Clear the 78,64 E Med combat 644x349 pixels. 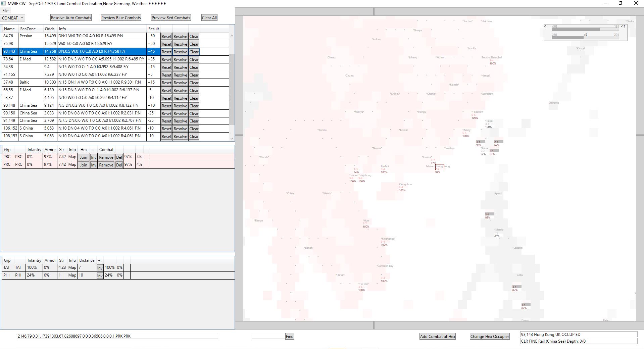tap(194, 59)
